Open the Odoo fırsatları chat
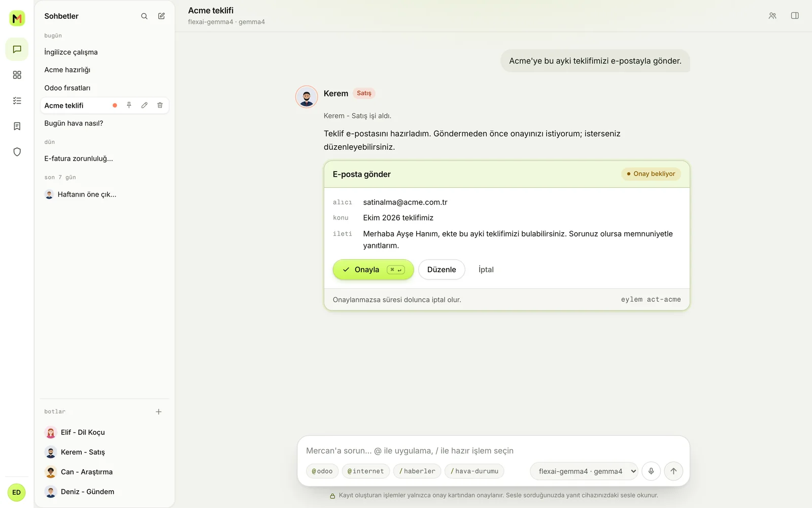 (104, 88)
